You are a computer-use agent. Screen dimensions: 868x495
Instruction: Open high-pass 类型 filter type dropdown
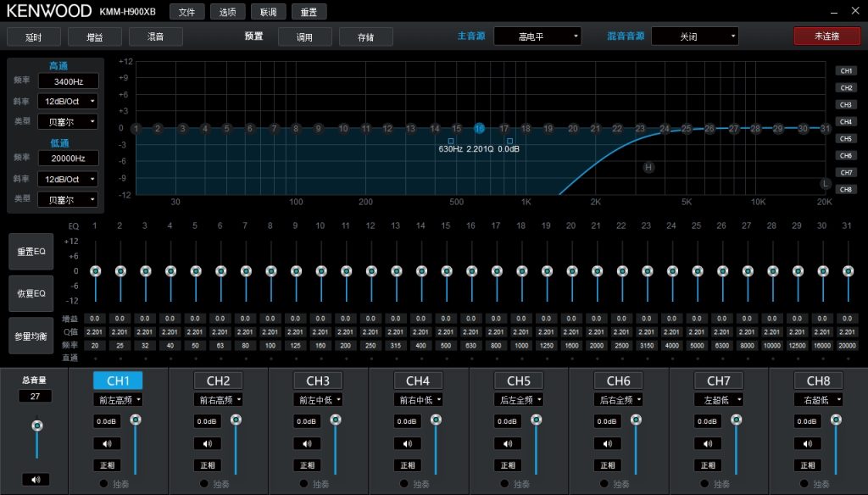tap(68, 122)
